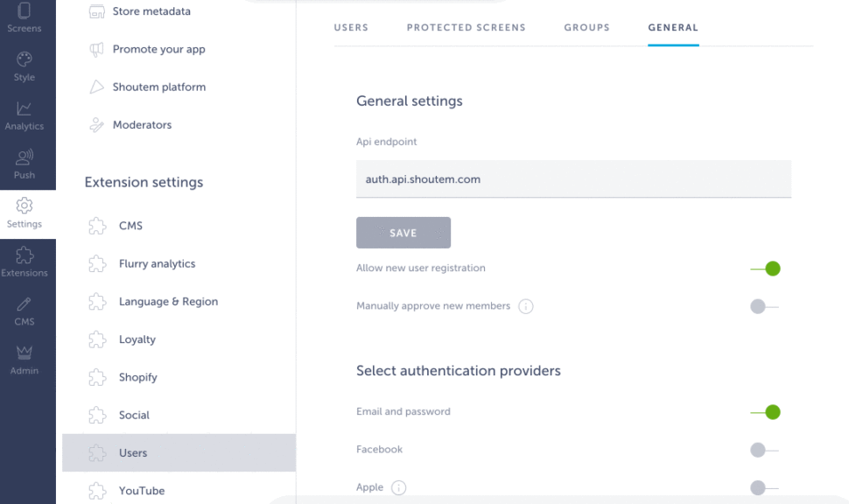
Task: Select the CMS icon in the dark sidebar
Action: 25,304
